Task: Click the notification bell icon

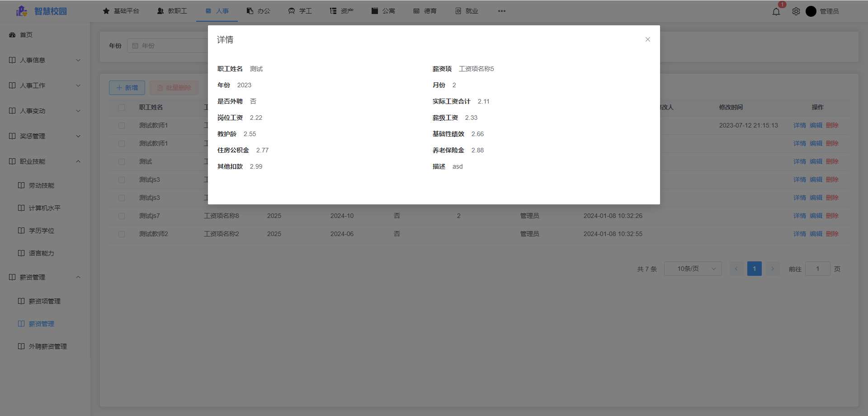Action: [x=776, y=12]
